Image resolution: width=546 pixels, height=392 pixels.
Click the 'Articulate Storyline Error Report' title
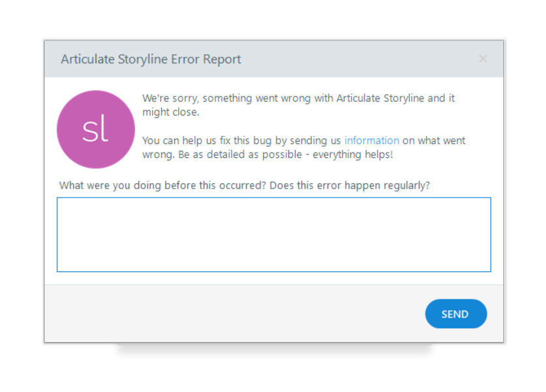click(151, 59)
